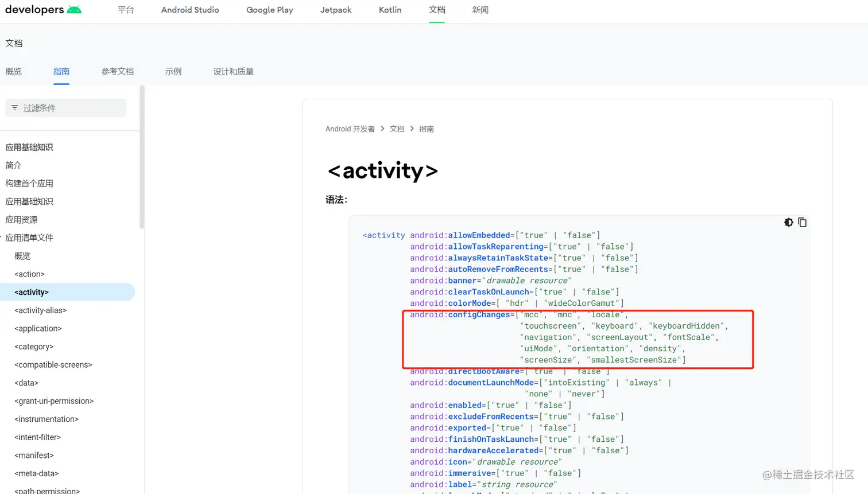This screenshot has width=868, height=494.
Task: Switch to the 指南 tab
Action: point(61,72)
